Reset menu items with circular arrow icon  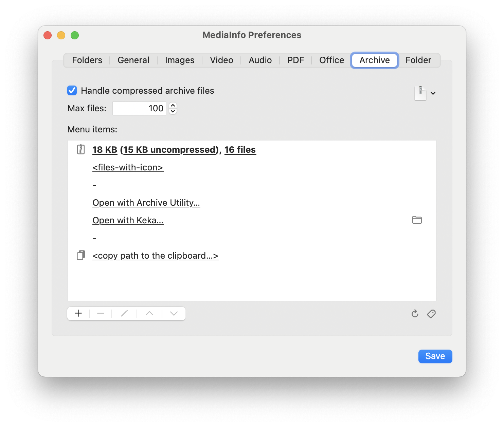coord(415,314)
